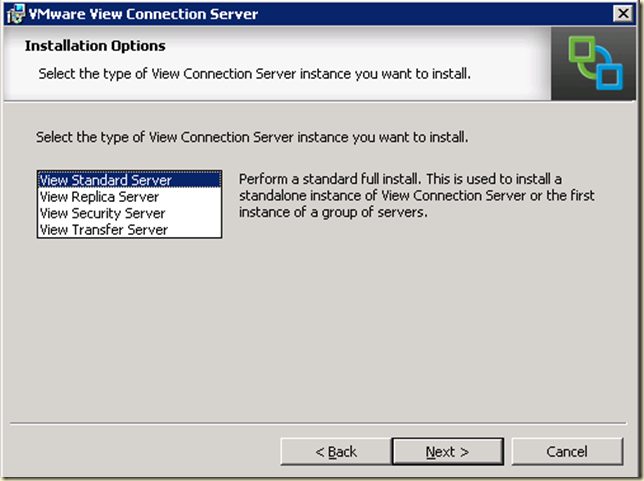Click the VMware View Connection Server title text
The height and width of the screenshot is (481, 644).
[144, 14]
